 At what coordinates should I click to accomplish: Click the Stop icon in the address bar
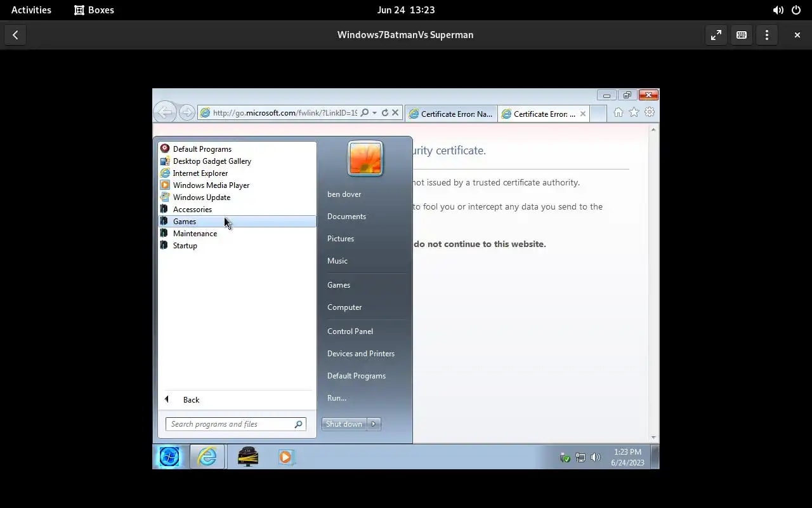coord(395,113)
